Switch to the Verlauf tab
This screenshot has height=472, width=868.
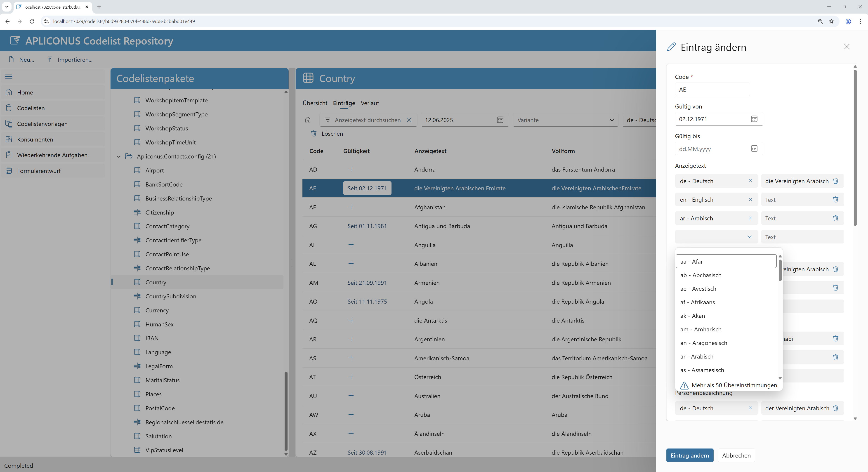370,103
